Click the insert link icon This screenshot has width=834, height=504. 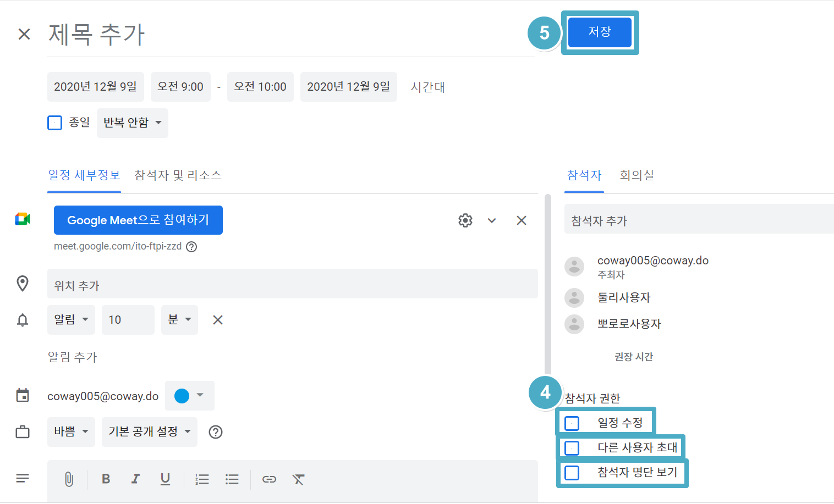(x=269, y=479)
